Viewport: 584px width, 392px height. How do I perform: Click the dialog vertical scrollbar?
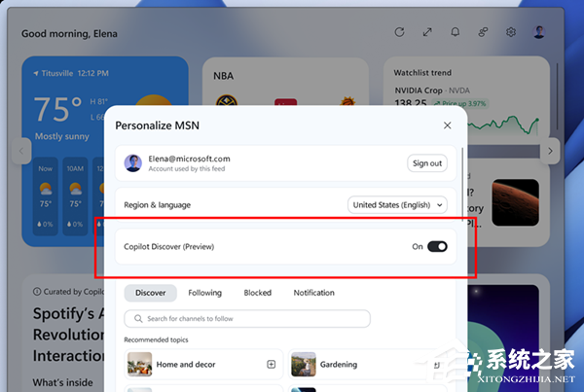point(462,182)
